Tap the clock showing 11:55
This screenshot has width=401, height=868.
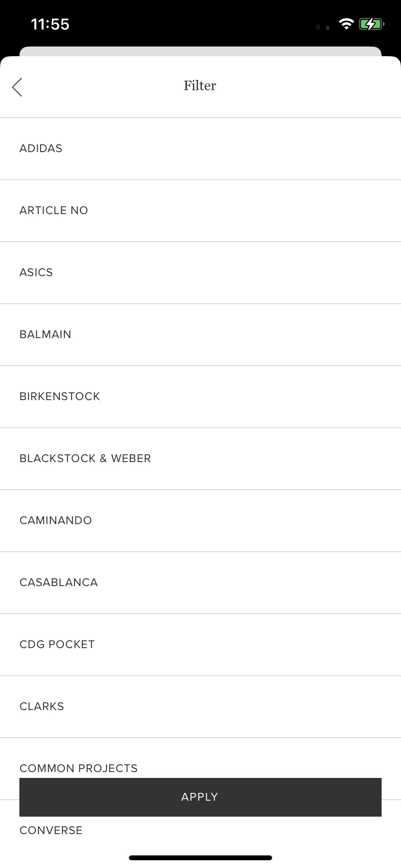[50, 24]
